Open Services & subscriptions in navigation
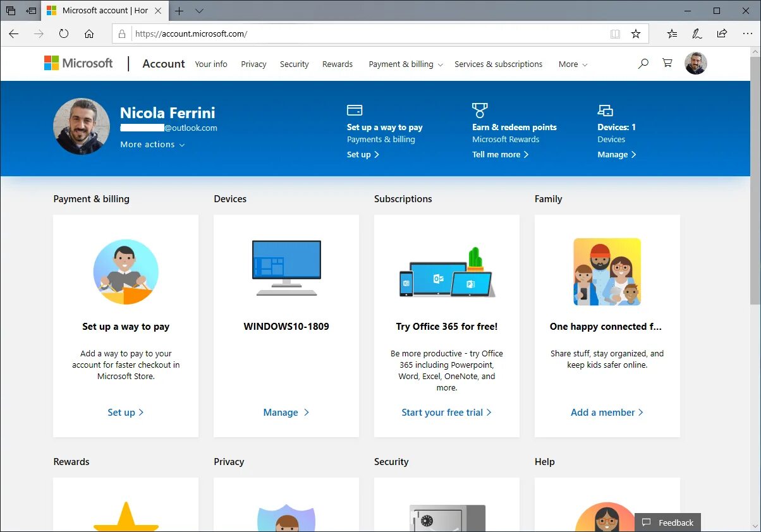This screenshot has height=532, width=761. coord(498,64)
